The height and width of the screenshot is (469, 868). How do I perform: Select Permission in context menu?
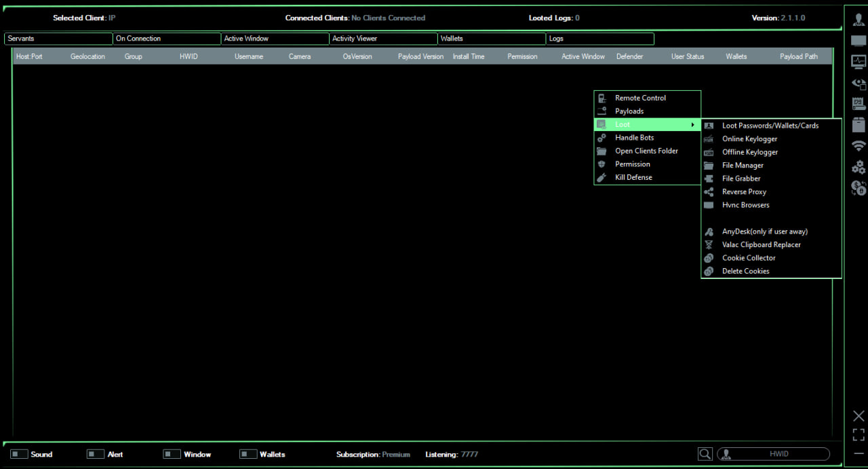[x=648, y=164]
